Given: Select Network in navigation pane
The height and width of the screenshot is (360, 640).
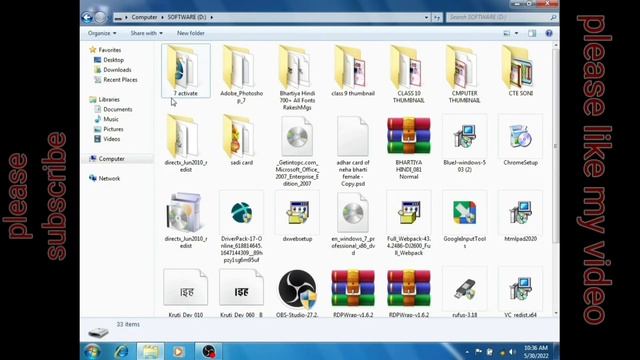Looking at the screenshot, I should pos(104,178).
